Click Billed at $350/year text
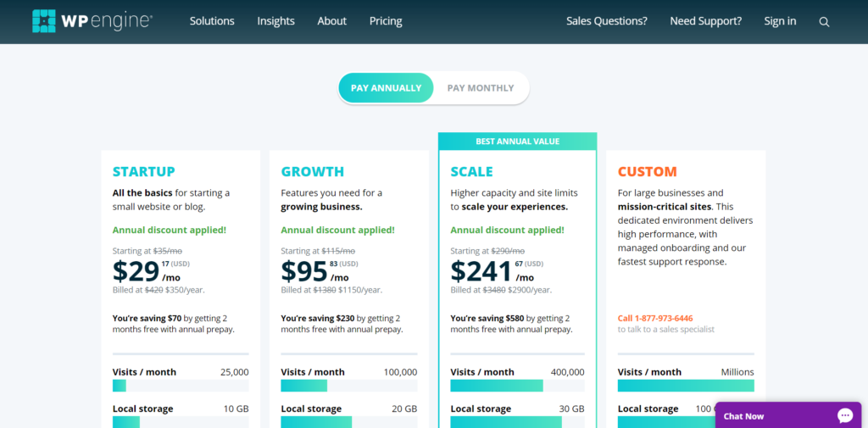Viewport: 868px width, 428px height. click(x=159, y=290)
